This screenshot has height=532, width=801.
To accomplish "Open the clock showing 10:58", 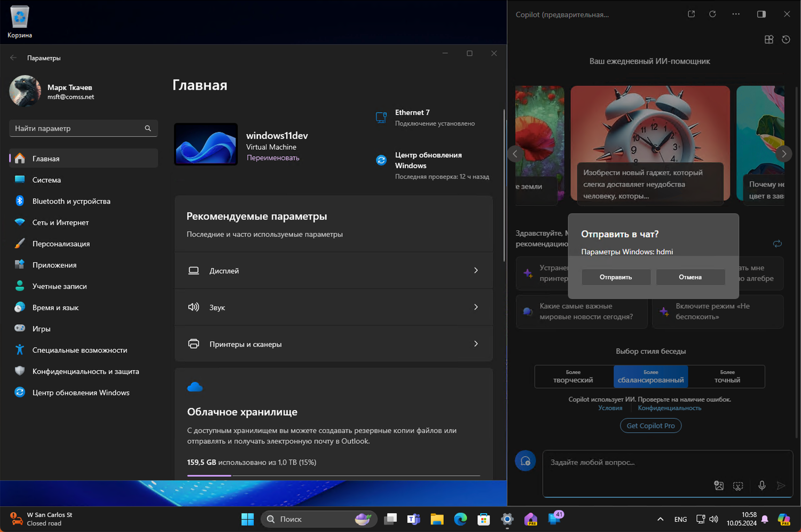I will click(742, 519).
